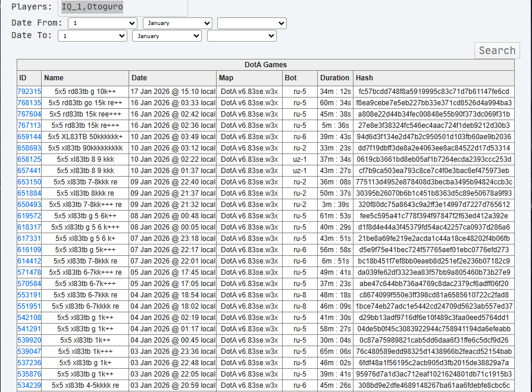
Task: Click the Players input field
Action: point(123,7)
